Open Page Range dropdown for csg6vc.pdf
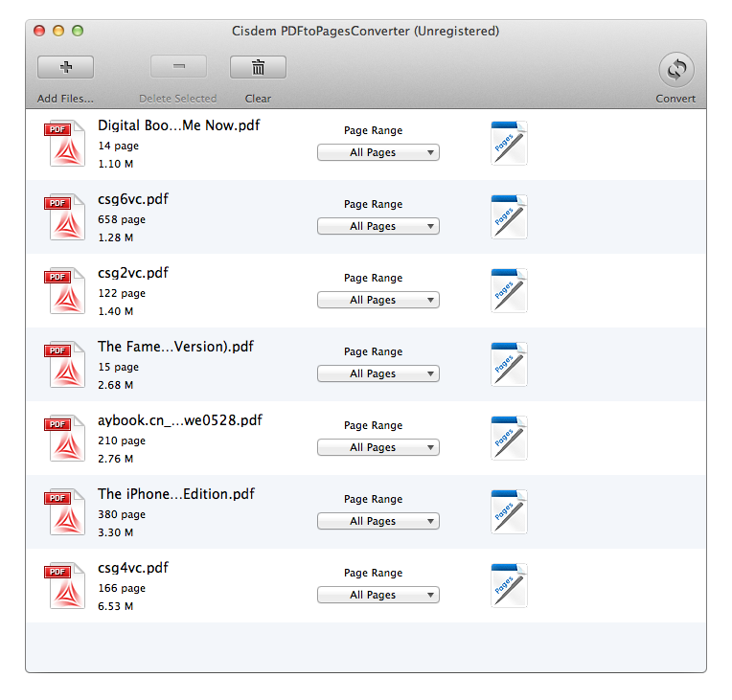Screen dimensions: 732x700 [x=378, y=226]
